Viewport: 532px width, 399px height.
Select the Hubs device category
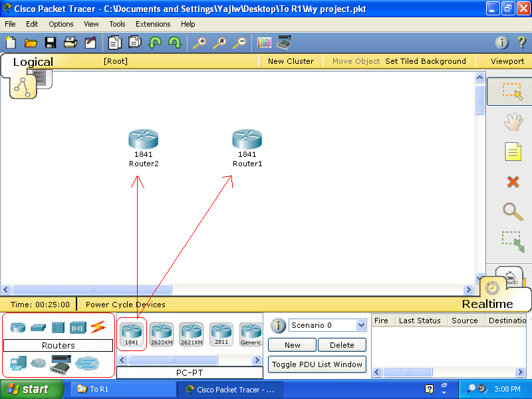[x=58, y=328]
